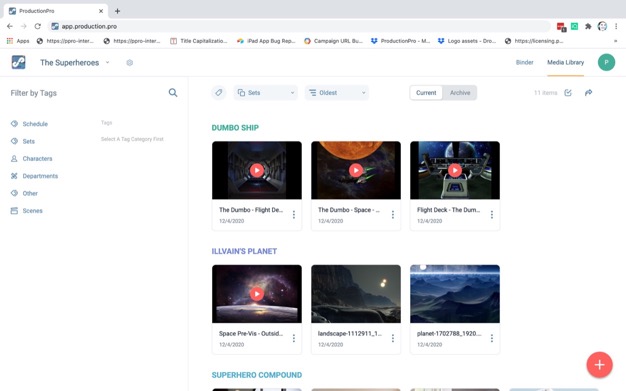Image resolution: width=626 pixels, height=391 pixels.
Task: Open a new browser tab
Action: 117,11
